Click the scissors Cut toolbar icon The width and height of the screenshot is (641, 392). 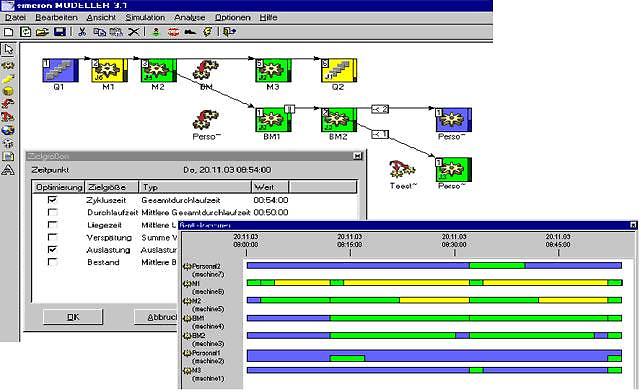(x=82, y=31)
